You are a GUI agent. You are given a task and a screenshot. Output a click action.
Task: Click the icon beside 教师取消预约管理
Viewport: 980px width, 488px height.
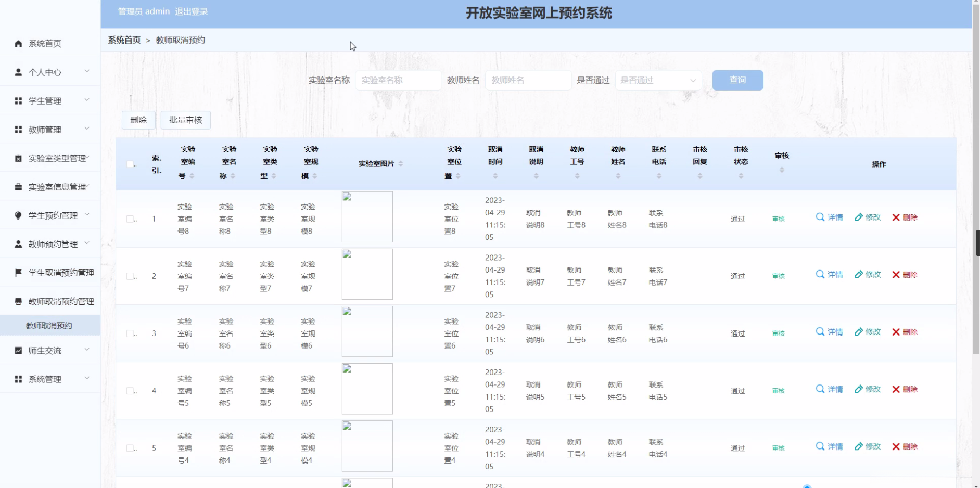[x=18, y=301]
